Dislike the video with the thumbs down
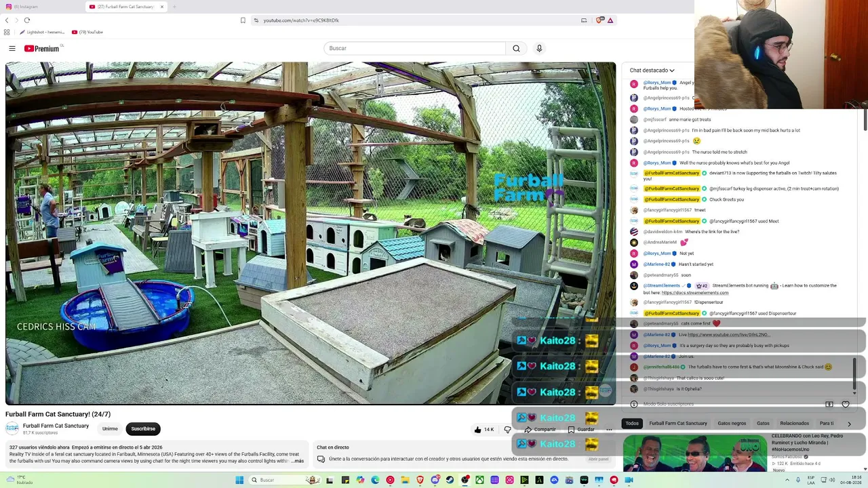 coord(507,430)
